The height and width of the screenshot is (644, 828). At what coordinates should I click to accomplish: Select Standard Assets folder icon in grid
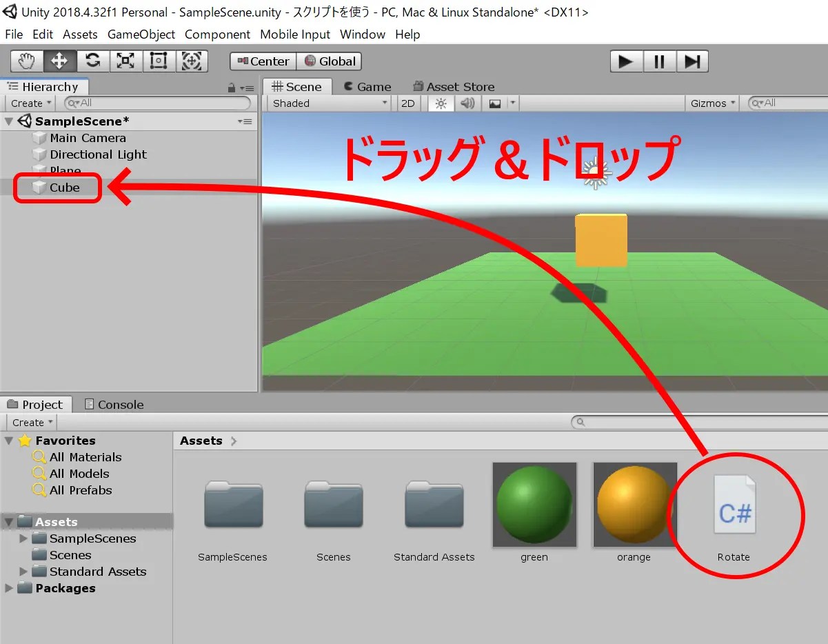[x=434, y=504]
